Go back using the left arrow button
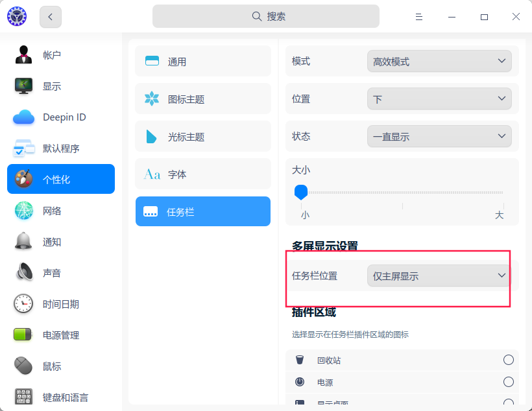The width and height of the screenshot is (532, 411). tap(51, 17)
